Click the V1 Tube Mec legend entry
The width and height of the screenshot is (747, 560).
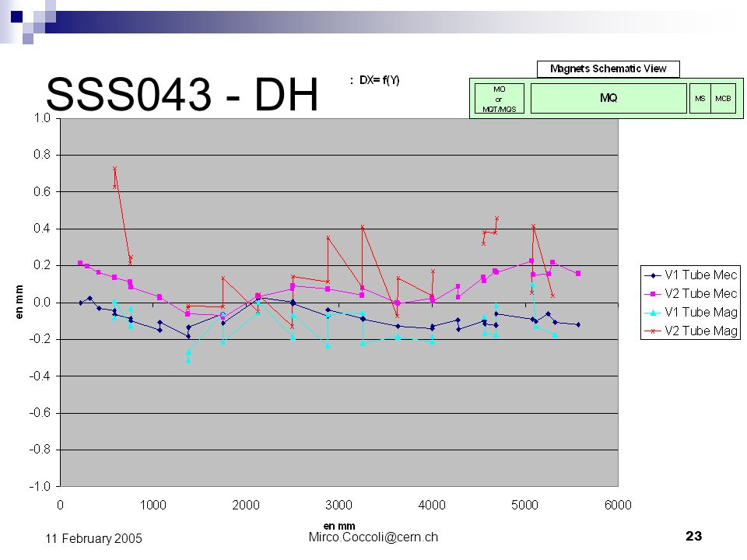click(691, 275)
